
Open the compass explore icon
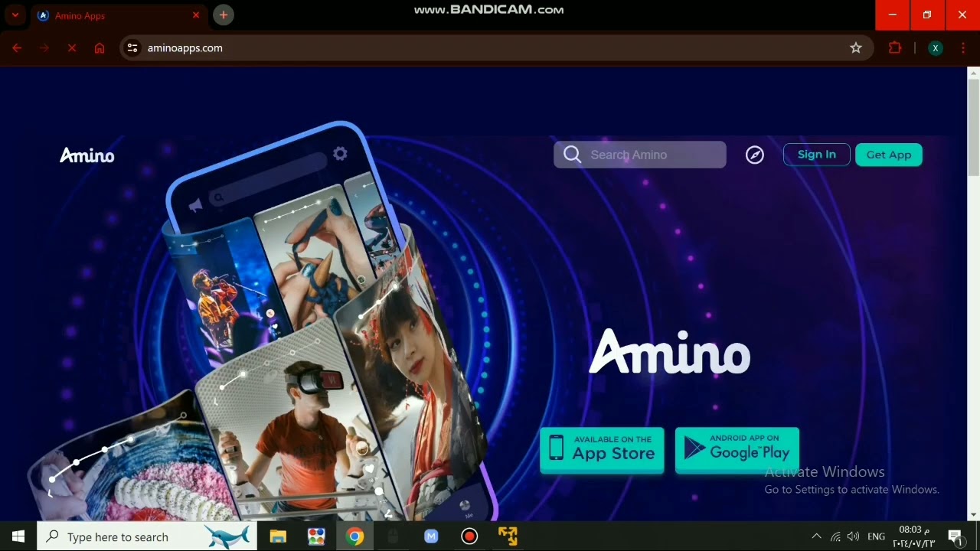[x=755, y=155]
